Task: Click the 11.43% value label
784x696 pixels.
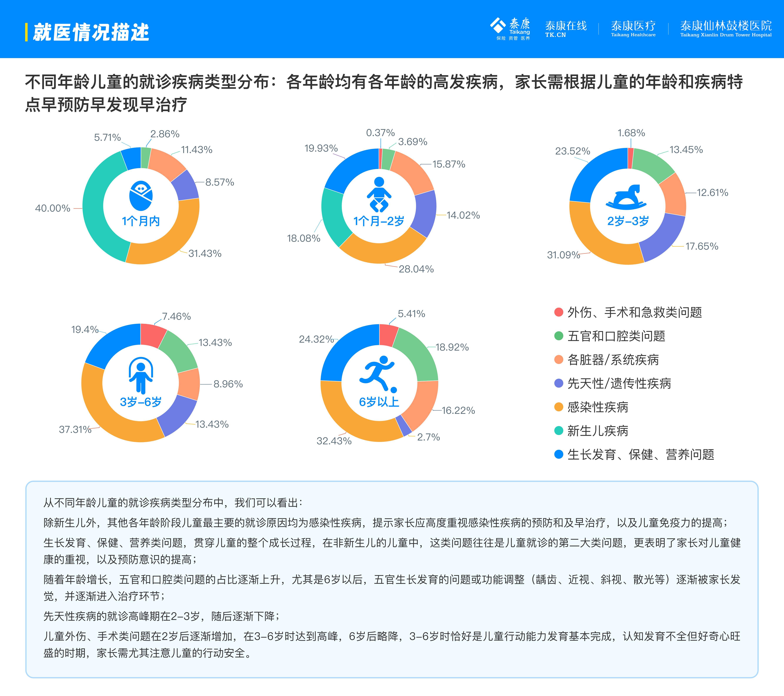Action: 196,150
